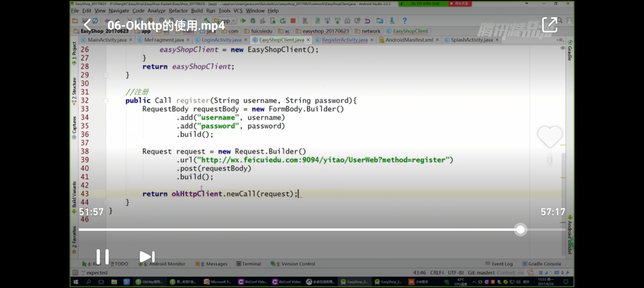Switch to the MainActivity.java tab
Viewport: 644px width, 288px height.
pos(107,40)
